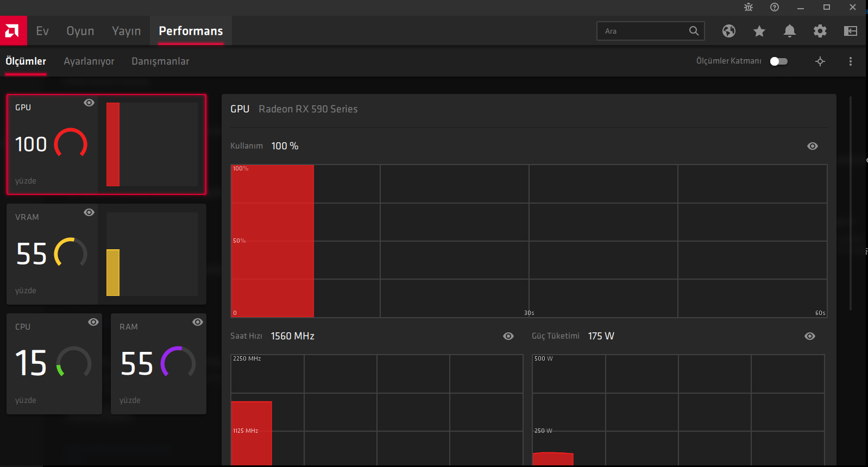The width and height of the screenshot is (868, 467).
Task: Click the Kullanım usage graph
Action: (529, 241)
